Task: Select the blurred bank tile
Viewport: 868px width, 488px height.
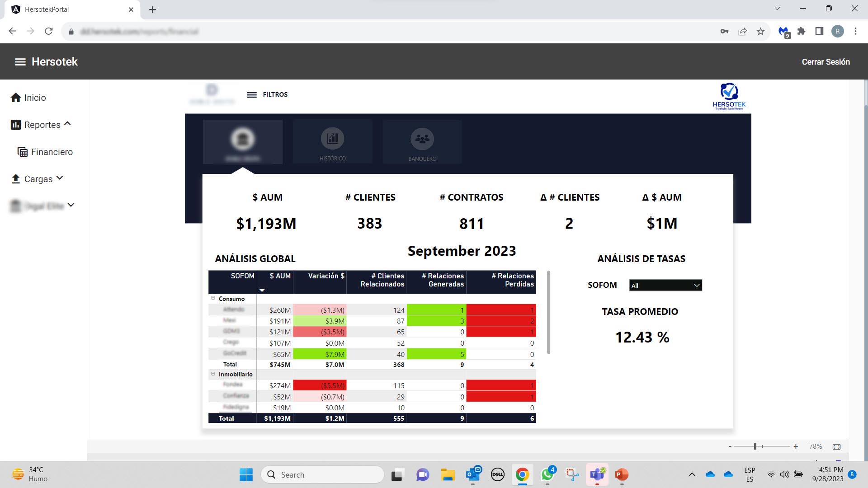Action: 243,142
